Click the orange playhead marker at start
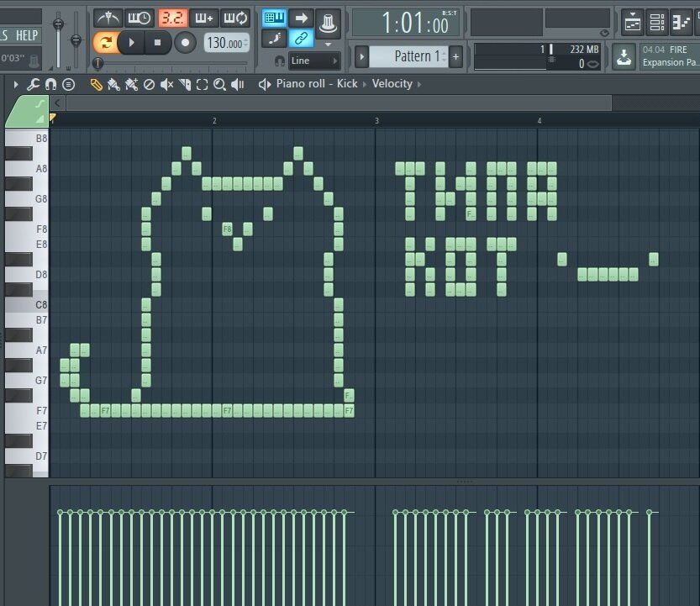700x606 pixels. (x=53, y=118)
